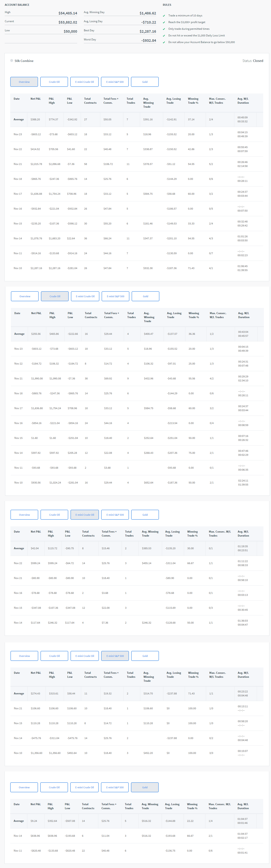Click the Best Day value $2,287.16
Screen dimensions: 271x868
[x=147, y=31]
